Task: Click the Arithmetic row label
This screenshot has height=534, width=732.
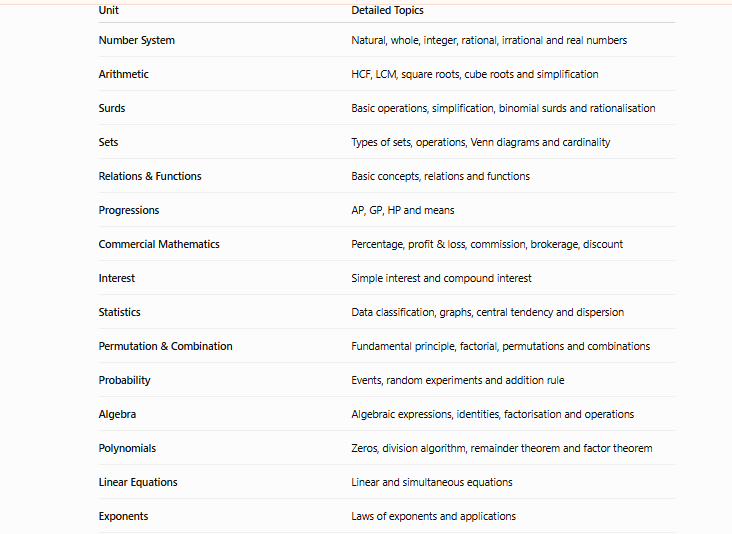Action: [x=123, y=74]
